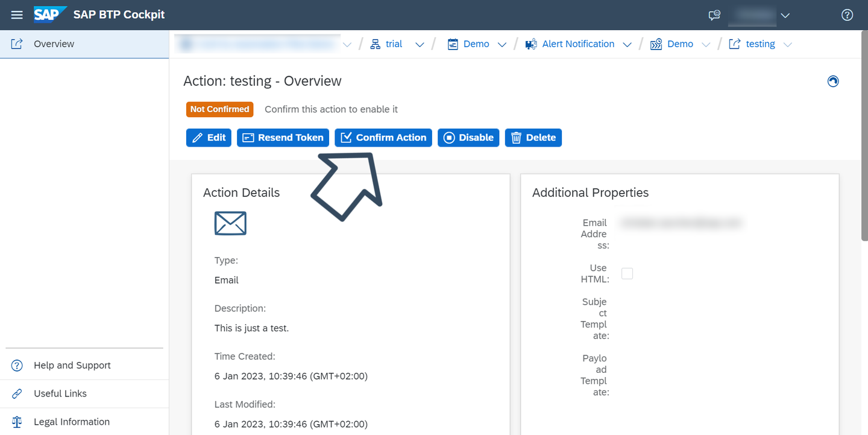This screenshot has height=435, width=868.
Task: Click the Time Created timestamp value
Action: click(x=291, y=376)
